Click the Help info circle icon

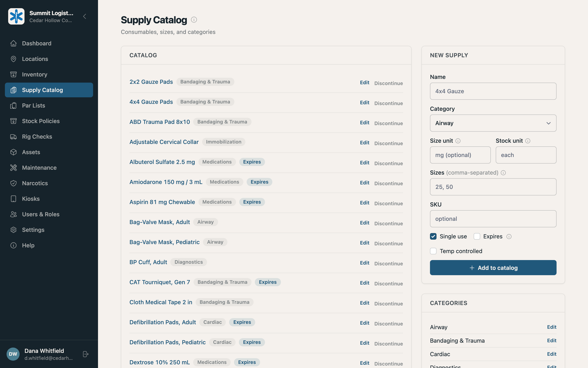point(13,245)
